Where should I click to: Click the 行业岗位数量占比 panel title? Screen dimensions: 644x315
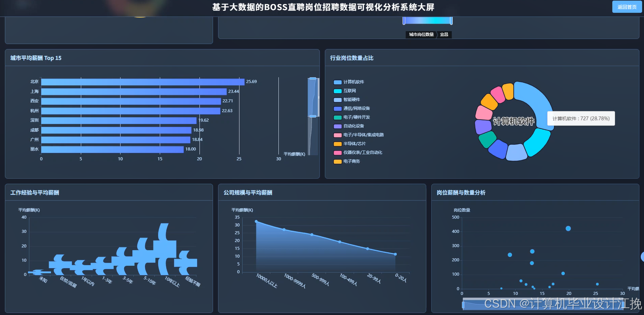352,58
